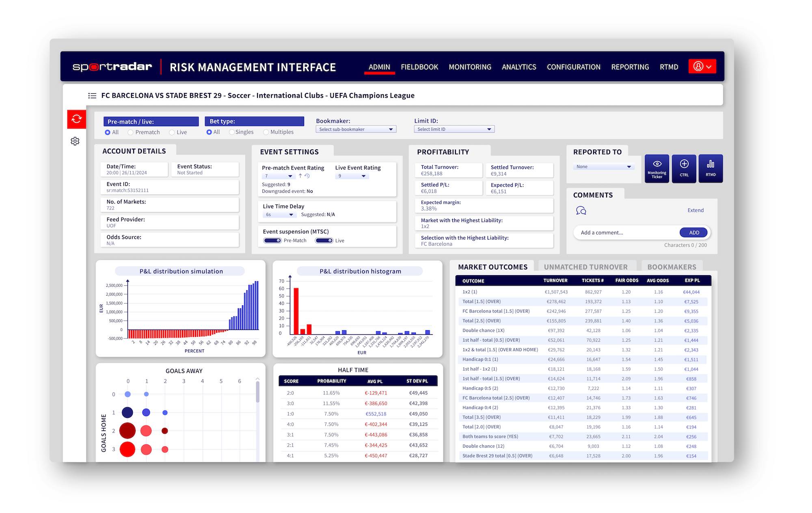Open the Reported To dropdown showing None
The image size is (812, 513).
(603, 167)
